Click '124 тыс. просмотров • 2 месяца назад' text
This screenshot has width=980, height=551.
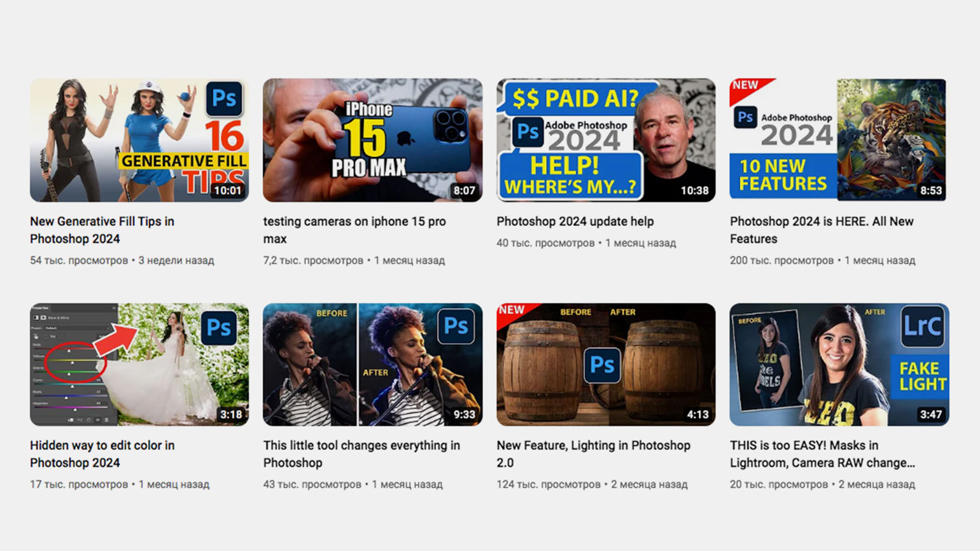(592, 484)
